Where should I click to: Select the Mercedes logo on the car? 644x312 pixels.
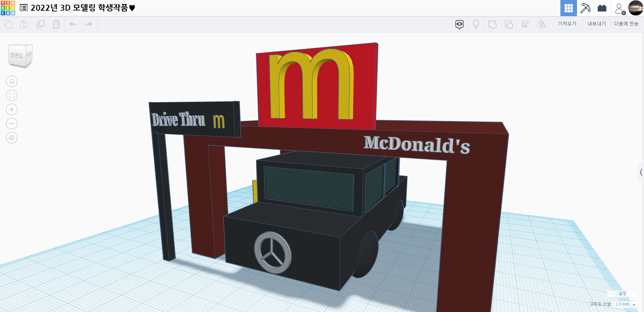273,253
